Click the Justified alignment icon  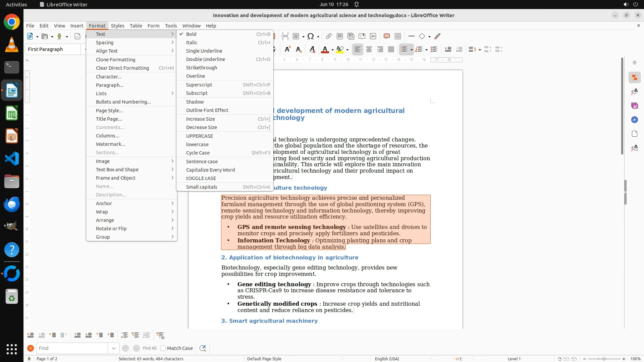391,50
